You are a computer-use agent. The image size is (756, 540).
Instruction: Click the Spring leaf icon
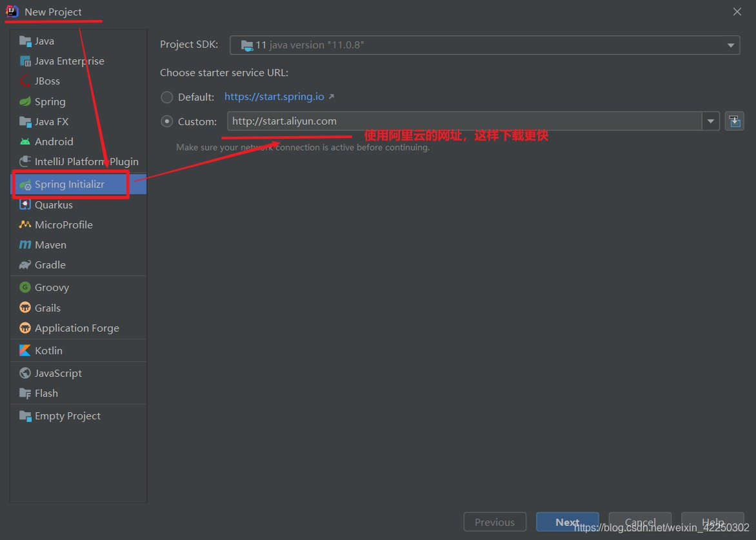click(x=25, y=102)
